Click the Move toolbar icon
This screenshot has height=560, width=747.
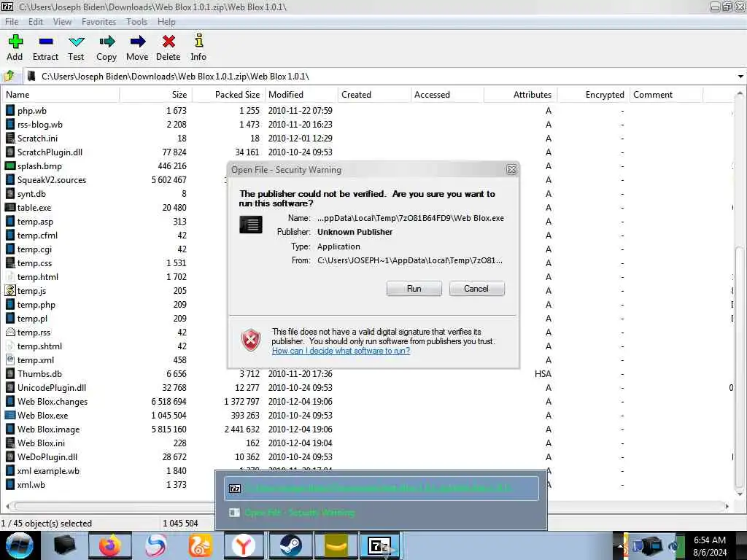click(137, 42)
